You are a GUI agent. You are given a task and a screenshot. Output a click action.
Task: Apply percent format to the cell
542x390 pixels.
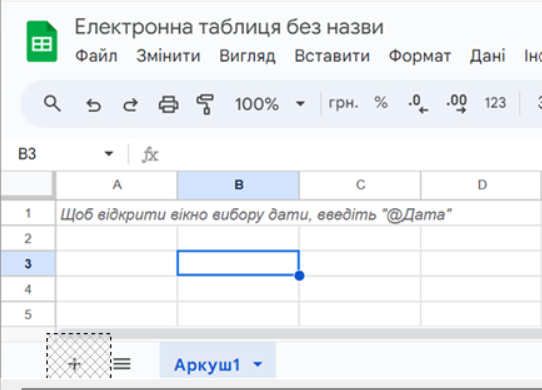(x=381, y=103)
